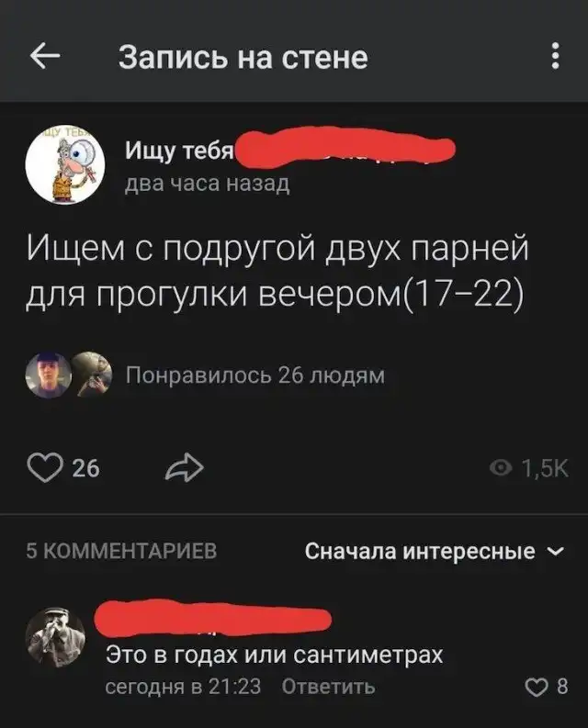
Task: View the first liker's avatar
Action: (49, 375)
